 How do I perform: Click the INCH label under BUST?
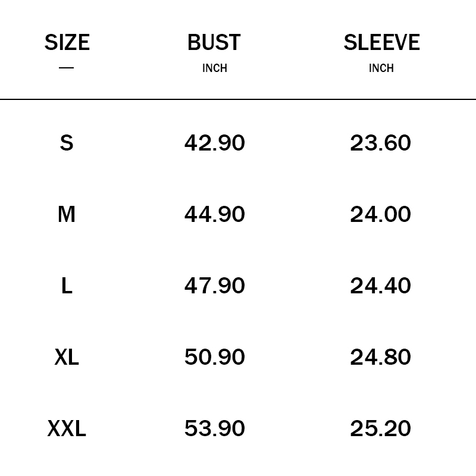tap(214, 68)
